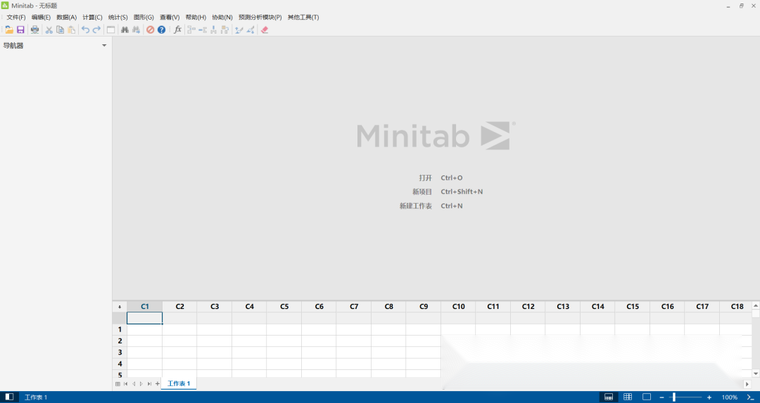The image size is (760, 403).
Task: Click the find-and-replace binoculars icon
Action: (x=136, y=30)
